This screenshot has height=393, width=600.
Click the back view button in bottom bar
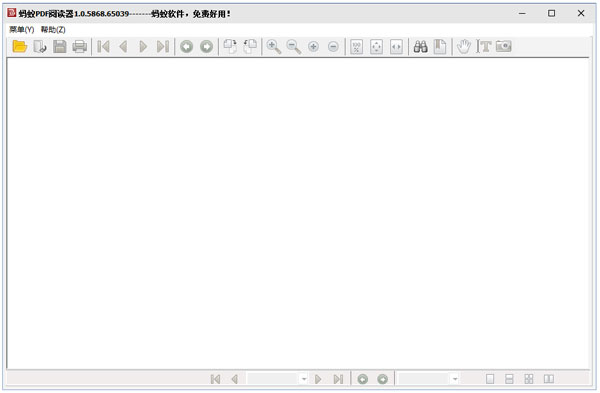tap(363, 379)
